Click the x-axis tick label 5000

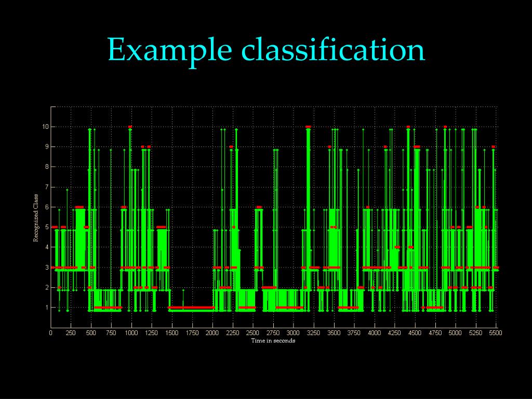(455, 333)
